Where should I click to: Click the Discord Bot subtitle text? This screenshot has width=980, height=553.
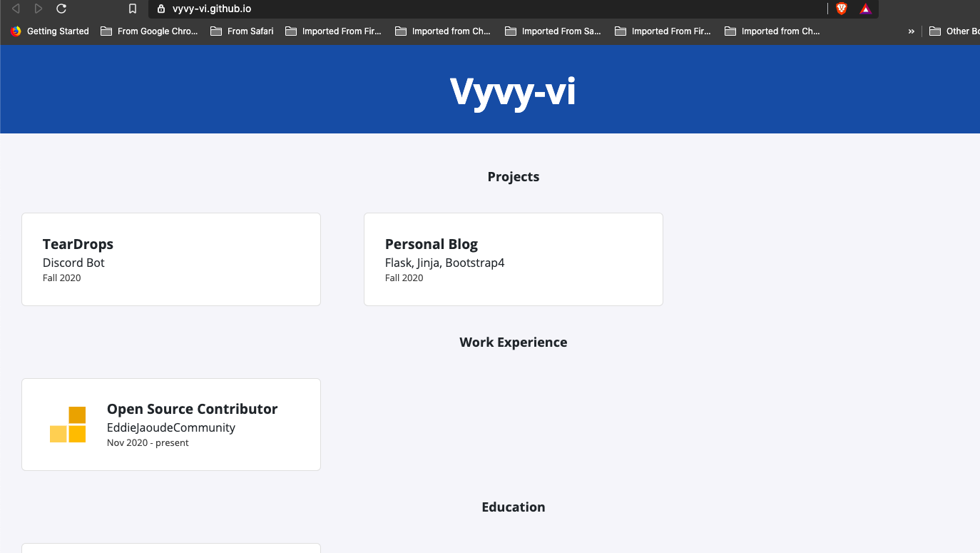point(73,263)
